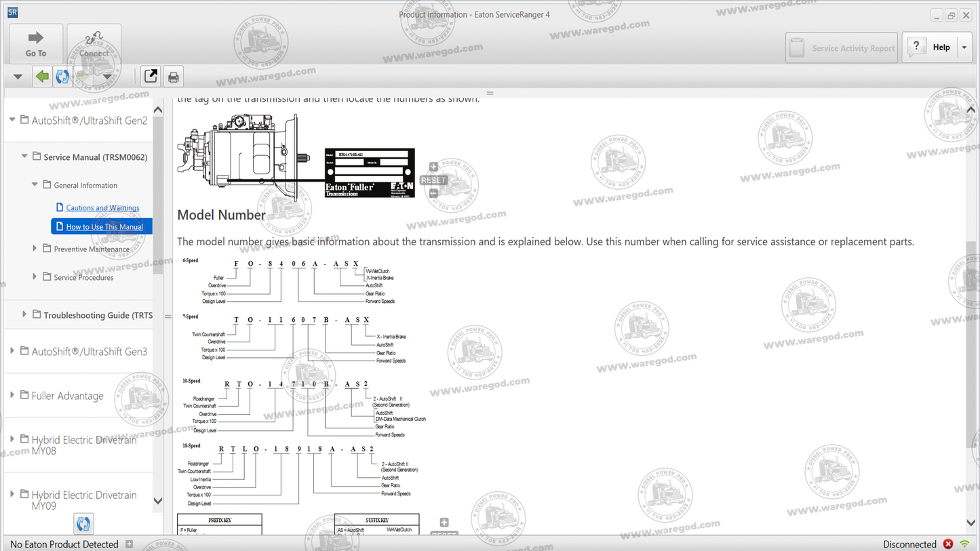The height and width of the screenshot is (551, 980).
Task: Click the disconnected red status icon
Action: (x=948, y=544)
